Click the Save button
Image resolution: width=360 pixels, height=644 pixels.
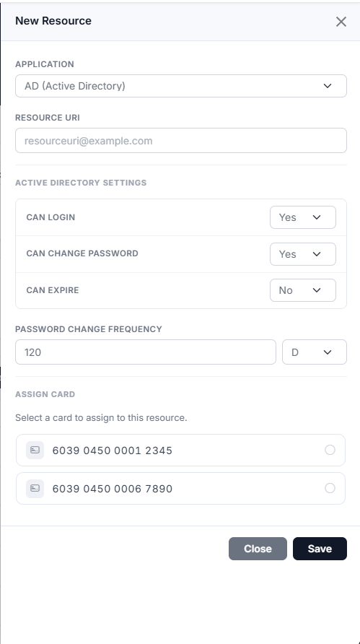(x=320, y=549)
